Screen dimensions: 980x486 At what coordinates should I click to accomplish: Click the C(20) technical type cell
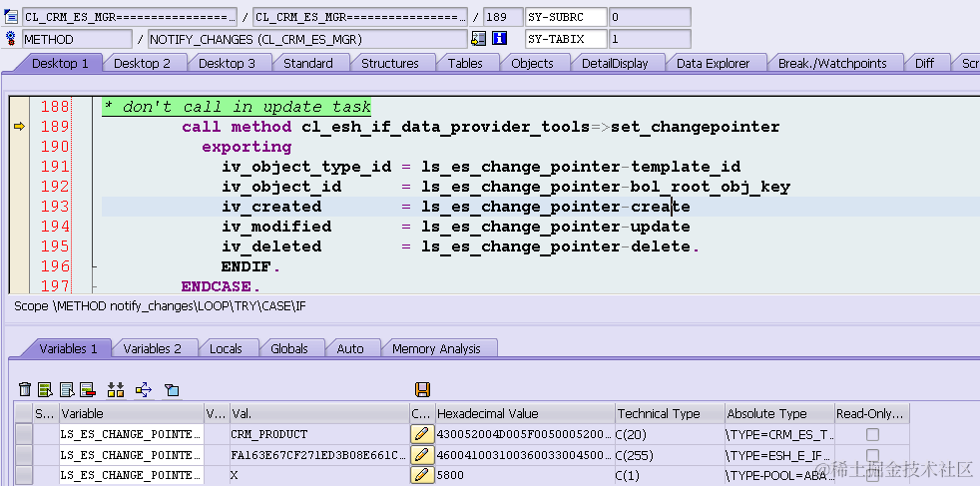pos(670,434)
